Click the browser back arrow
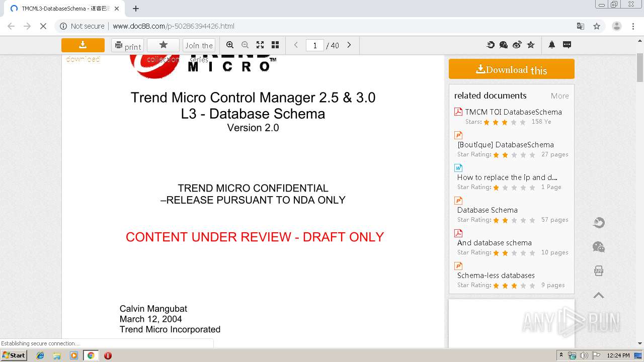The height and width of the screenshot is (362, 644). pyautogui.click(x=11, y=26)
